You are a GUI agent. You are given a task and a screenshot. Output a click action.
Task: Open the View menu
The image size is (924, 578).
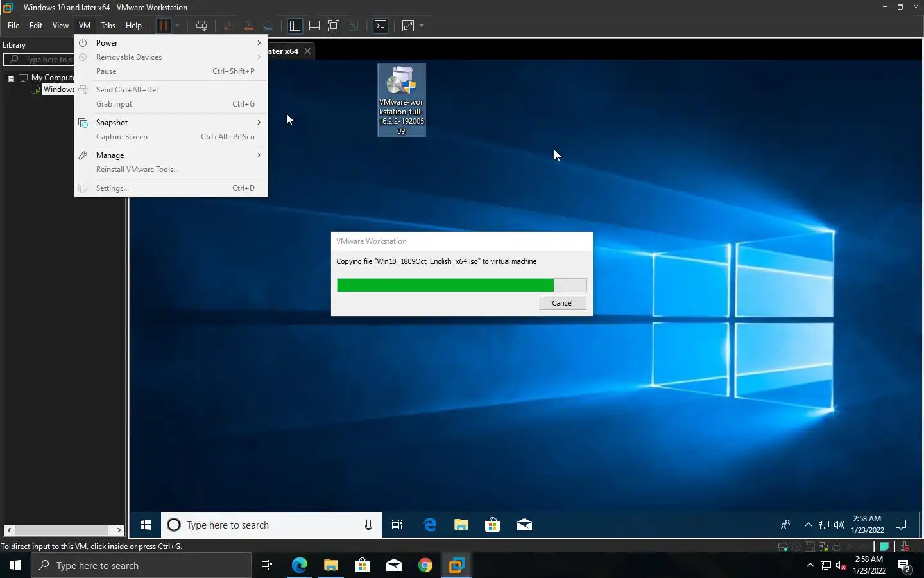(60, 26)
